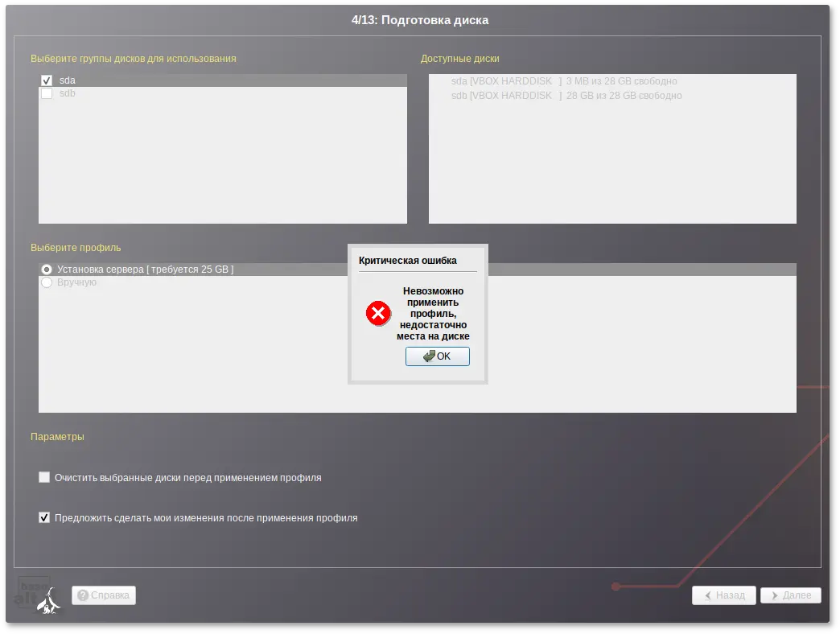Toggle the sda disk group checkbox
The height and width of the screenshot is (634, 840).
pos(47,80)
